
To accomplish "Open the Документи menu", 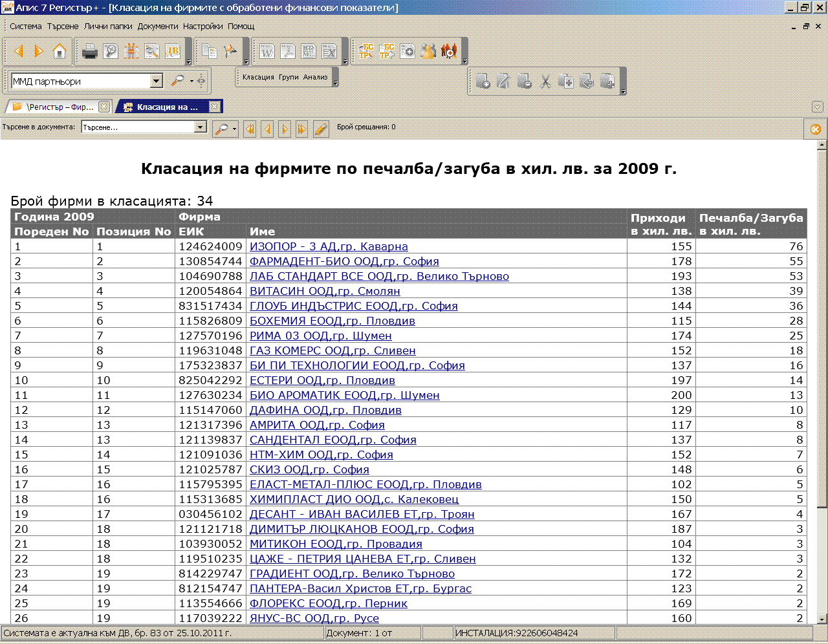I will click(158, 27).
